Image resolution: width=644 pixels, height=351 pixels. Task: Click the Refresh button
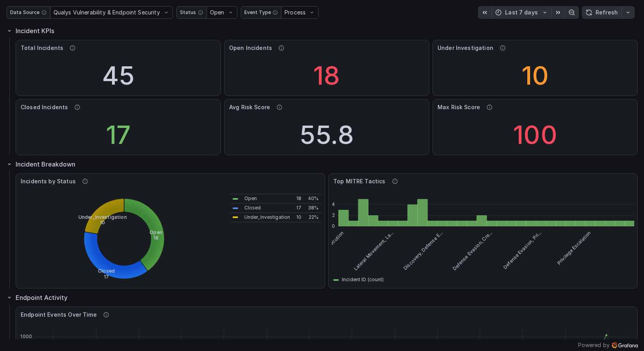pos(602,12)
